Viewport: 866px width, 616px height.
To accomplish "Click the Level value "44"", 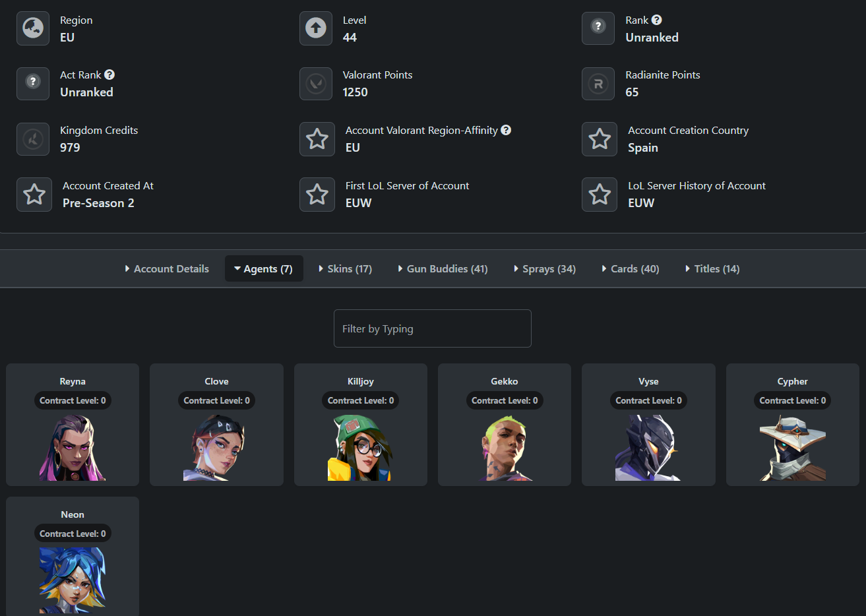I will click(x=350, y=38).
